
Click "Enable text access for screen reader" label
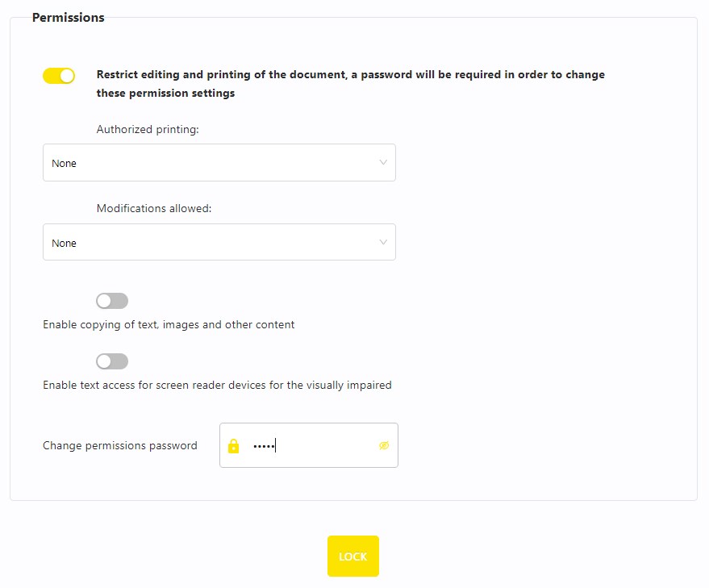coord(217,386)
